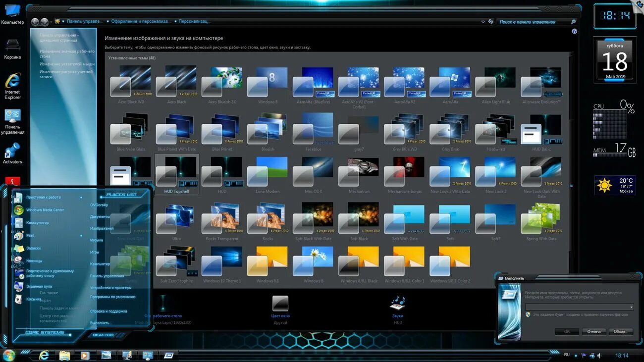Screen dimensions: 644x362
Task: Select Выполнить... in the Start menu
Action: click(x=101, y=323)
